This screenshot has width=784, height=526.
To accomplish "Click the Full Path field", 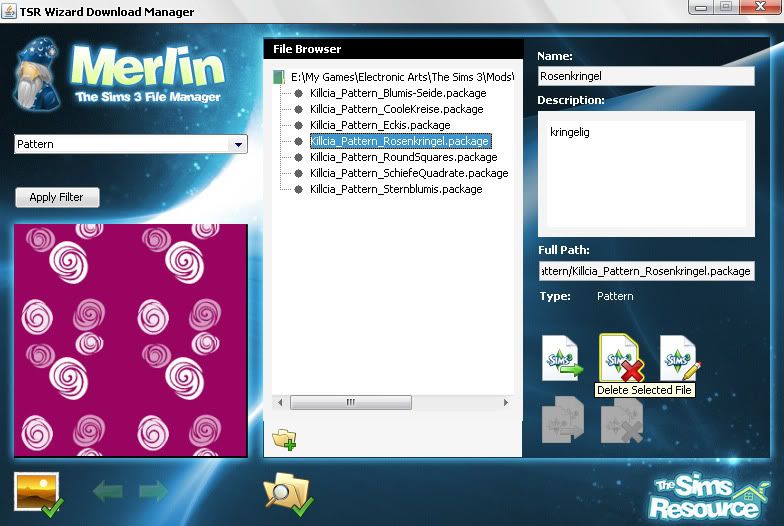I will pyautogui.click(x=646, y=271).
